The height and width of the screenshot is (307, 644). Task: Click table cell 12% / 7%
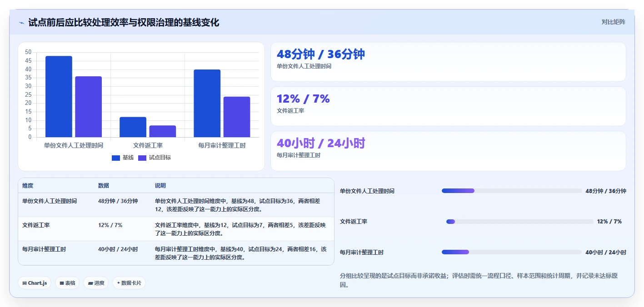(110, 225)
